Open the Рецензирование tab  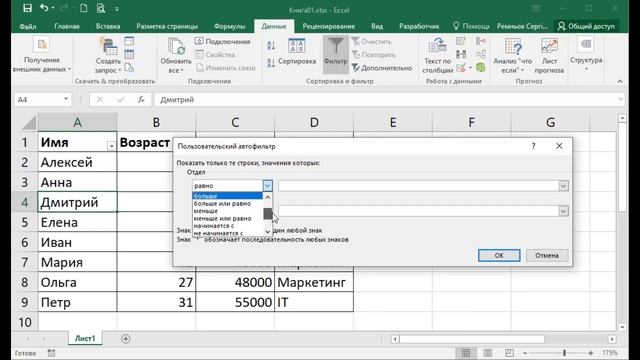(329, 26)
